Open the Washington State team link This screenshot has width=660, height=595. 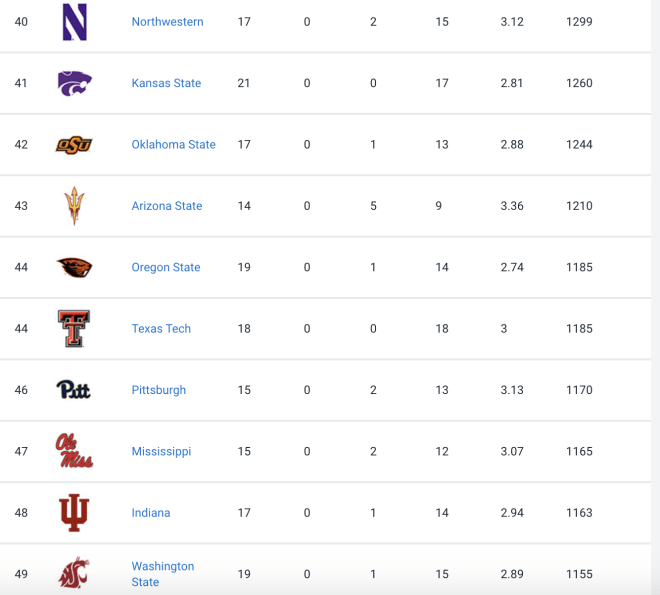(x=163, y=574)
